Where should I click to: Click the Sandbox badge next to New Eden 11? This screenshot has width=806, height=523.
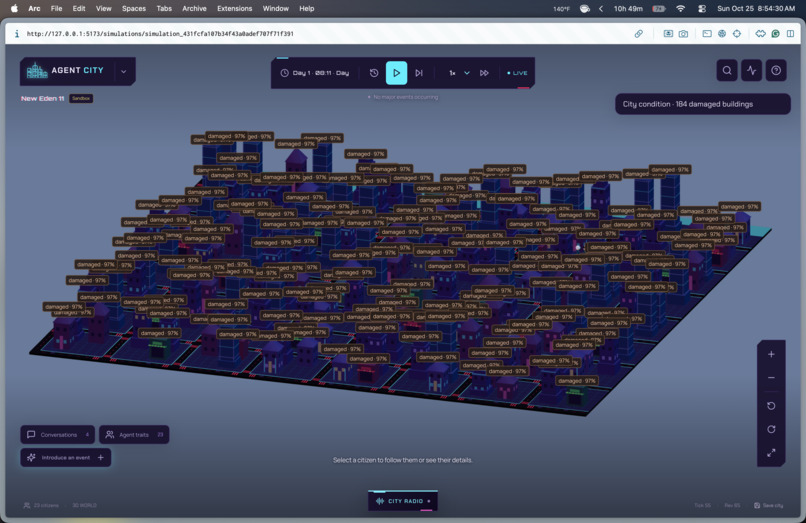[x=81, y=98]
